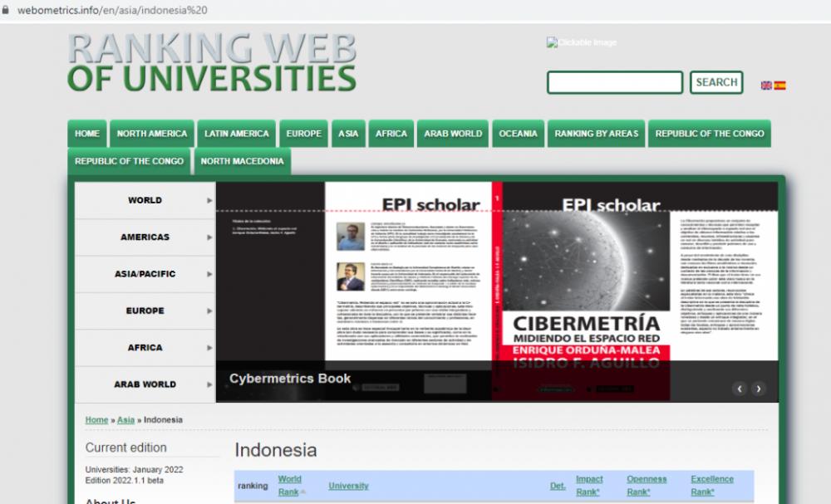The image size is (831, 504).
Task: Click the SEARCH button
Action: click(716, 82)
